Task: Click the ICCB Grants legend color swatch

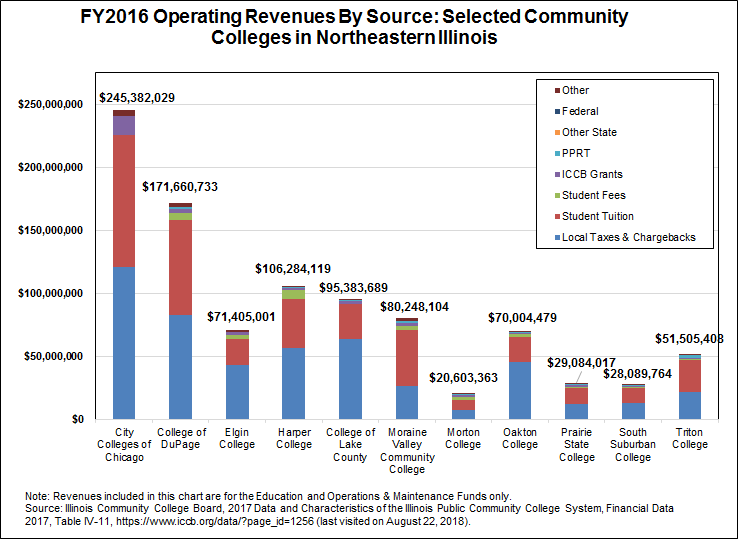Action: 558,174
